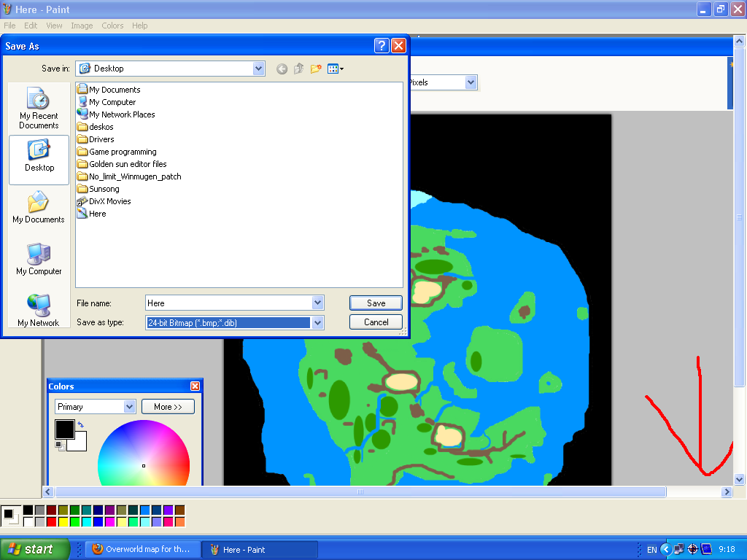Open the Golden sun editor files folder
This screenshot has width=747, height=560.
128,164
